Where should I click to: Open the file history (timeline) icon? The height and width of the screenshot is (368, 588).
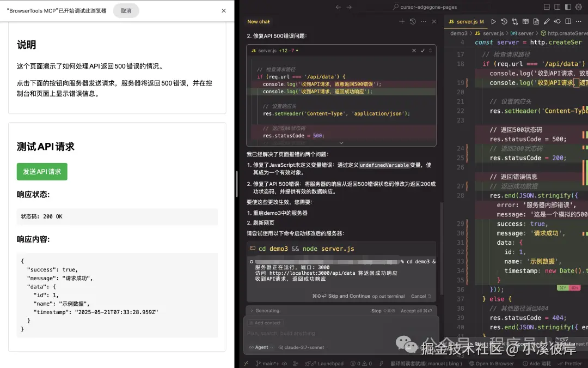pos(505,21)
